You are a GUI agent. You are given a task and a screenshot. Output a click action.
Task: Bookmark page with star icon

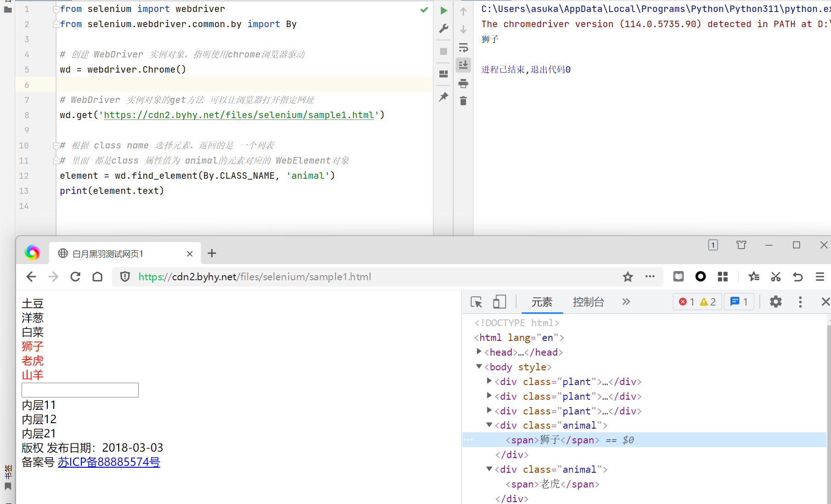click(628, 277)
